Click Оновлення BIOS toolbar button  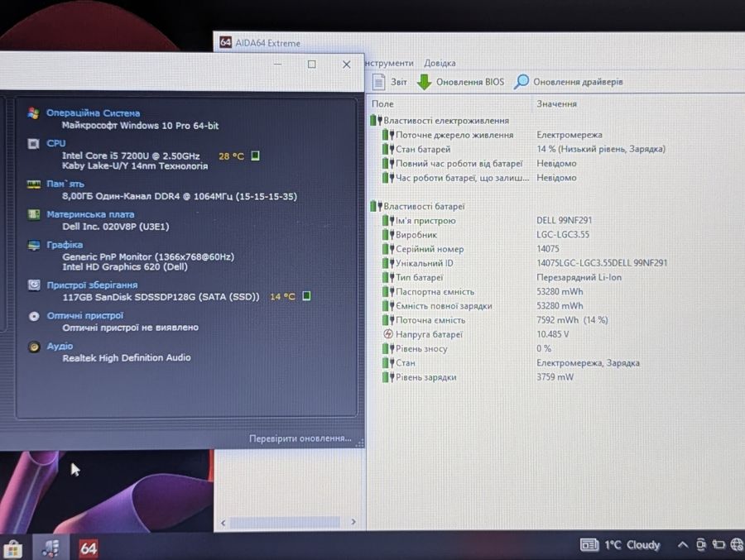click(x=460, y=82)
